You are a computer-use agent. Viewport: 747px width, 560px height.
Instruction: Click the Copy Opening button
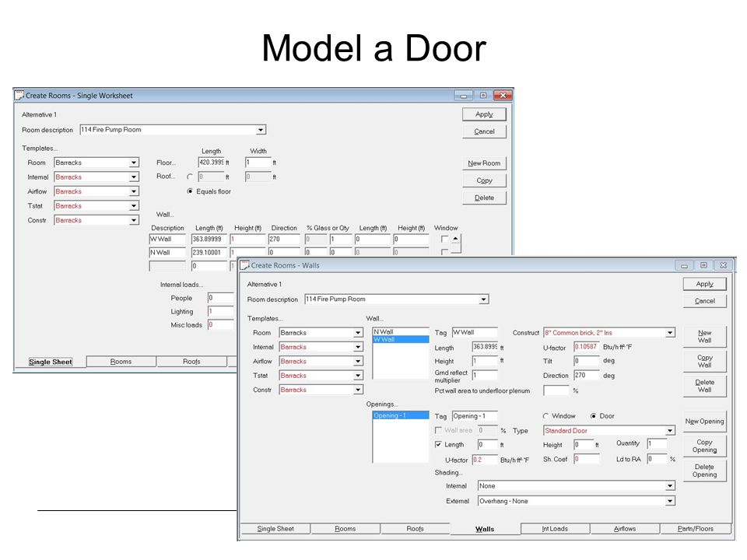[705, 446]
